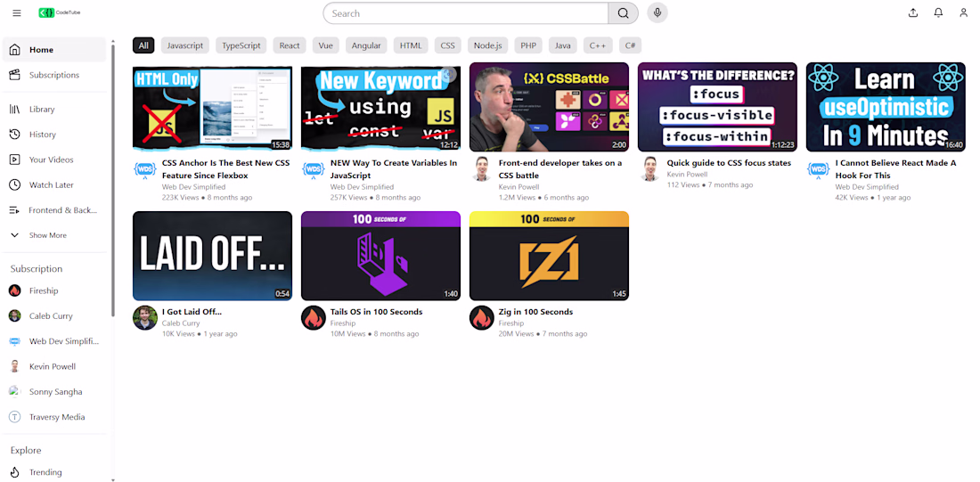This screenshot has width=980, height=482.
Task: Click Caleb Curry avatar in sidebar
Action: click(x=15, y=316)
